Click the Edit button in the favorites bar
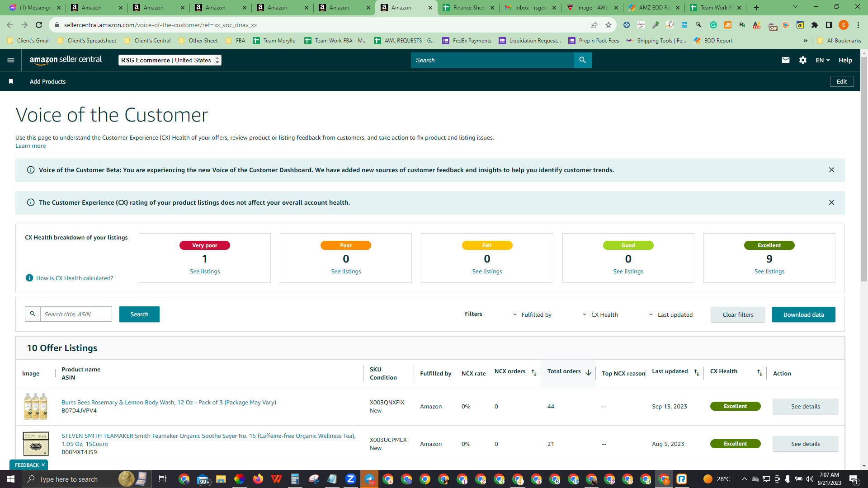Viewport: 868px width, 488px height. [842, 81]
